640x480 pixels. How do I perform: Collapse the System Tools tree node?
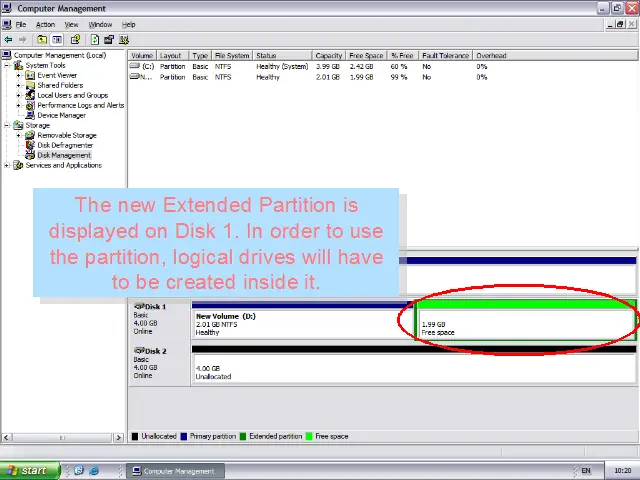coord(7,66)
